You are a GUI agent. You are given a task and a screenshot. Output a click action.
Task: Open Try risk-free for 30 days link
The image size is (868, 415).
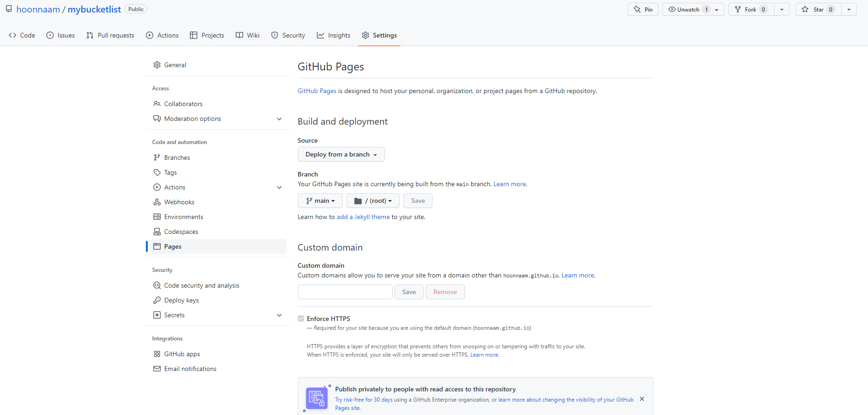pyautogui.click(x=364, y=400)
